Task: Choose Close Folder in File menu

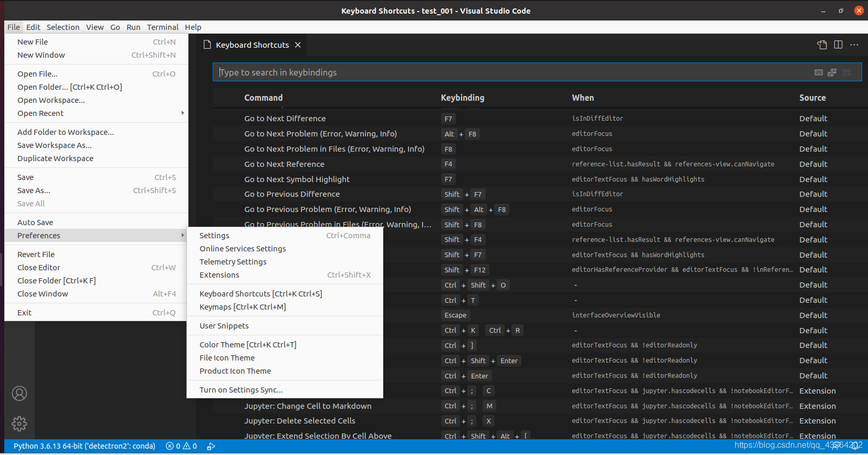Action: pos(96,281)
